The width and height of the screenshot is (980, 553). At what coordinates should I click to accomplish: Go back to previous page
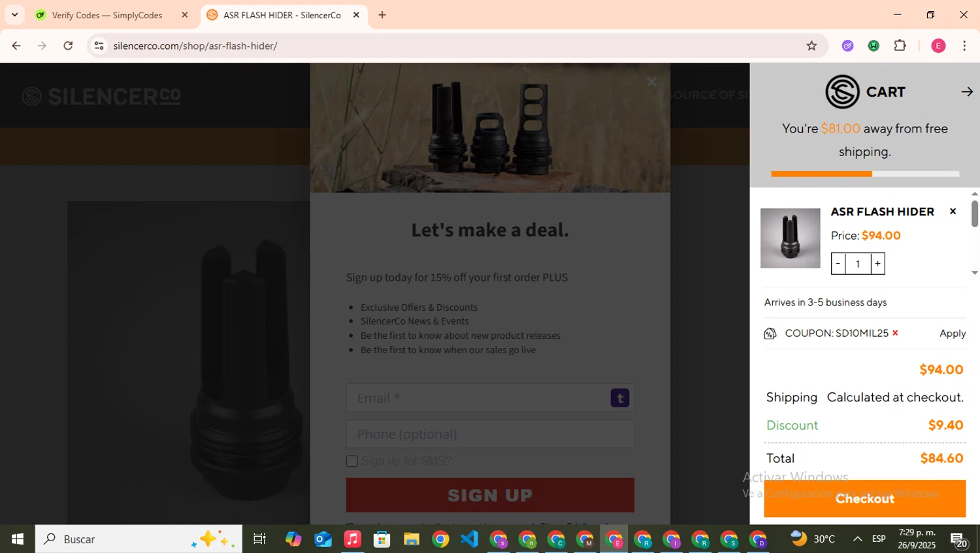(16, 46)
